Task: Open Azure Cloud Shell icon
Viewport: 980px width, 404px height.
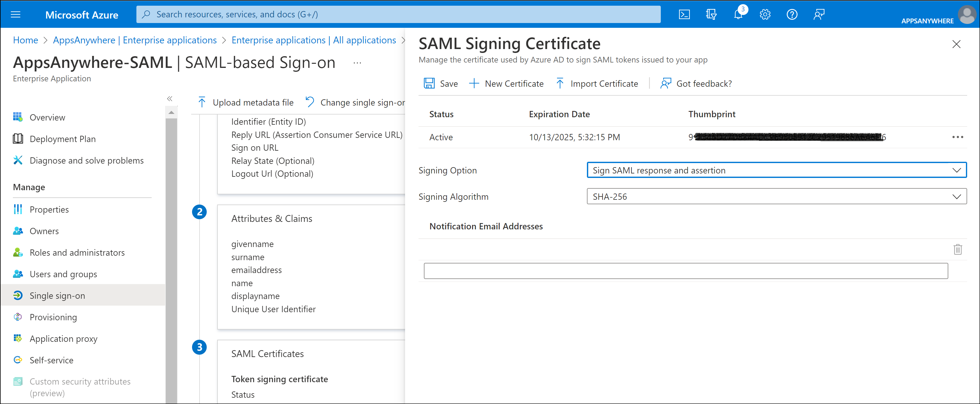Action: coord(684,15)
